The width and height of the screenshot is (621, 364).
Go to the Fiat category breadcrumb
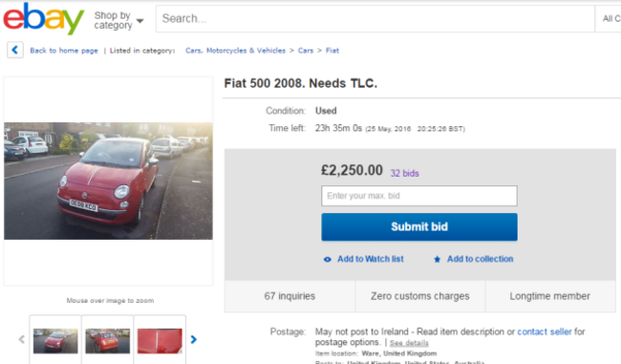[332, 51]
